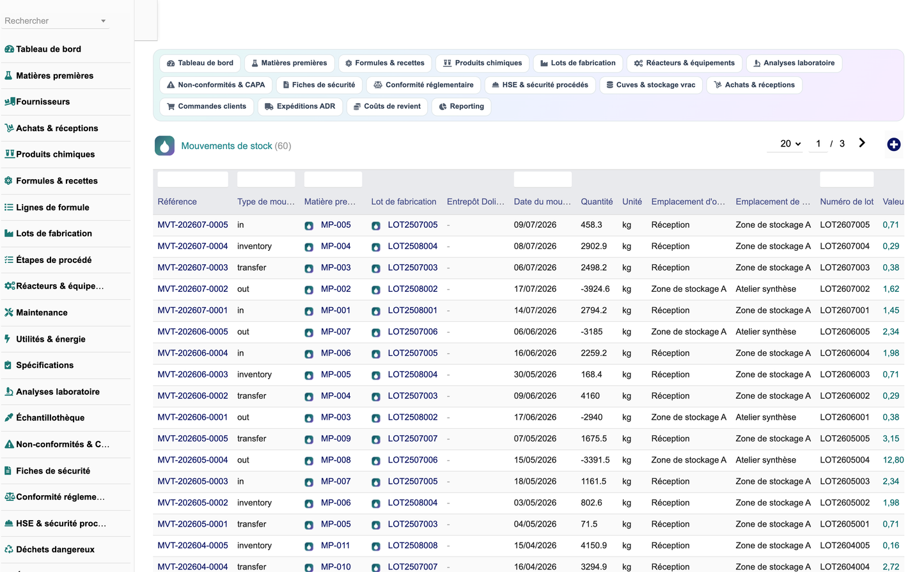Click the Étapes de procédé sidebar icon
924x572 pixels.
pyautogui.click(x=9, y=260)
